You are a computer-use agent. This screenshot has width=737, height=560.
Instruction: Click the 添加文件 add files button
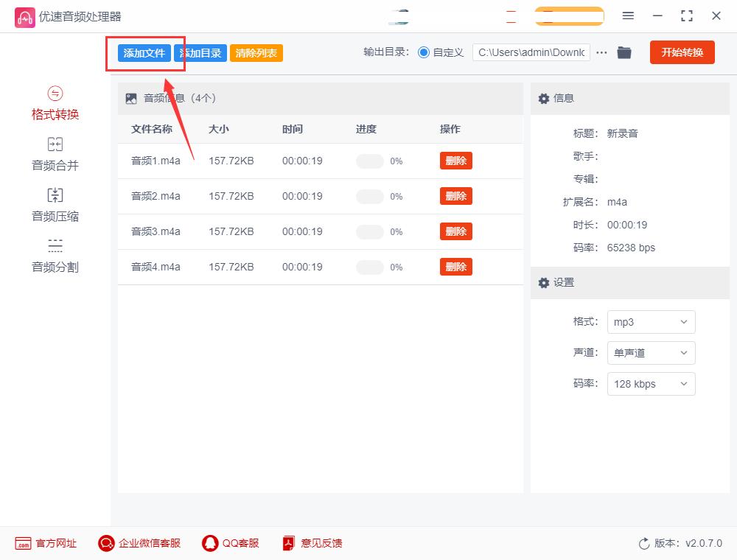click(x=144, y=52)
